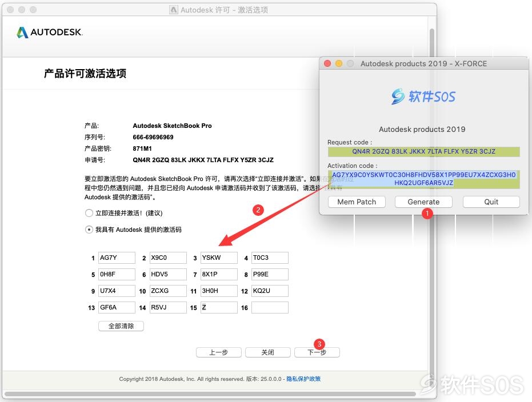
Task: Proceed with the 下一步 button
Action: click(x=317, y=352)
